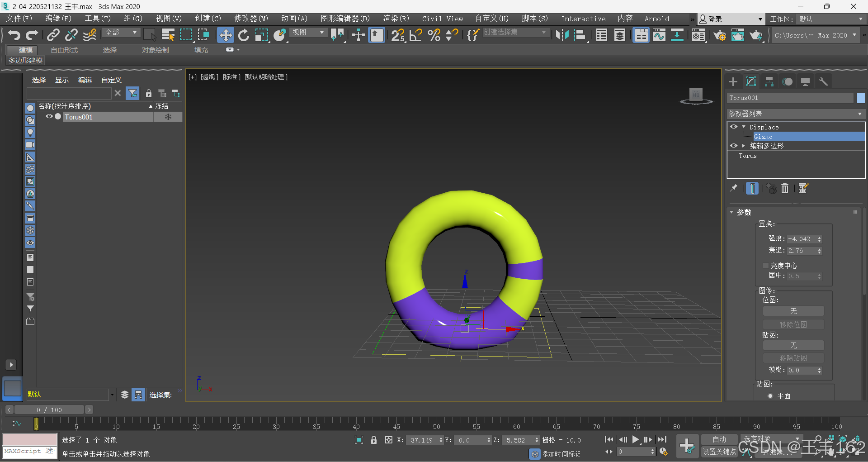Click the object name field Torus001

(790, 98)
